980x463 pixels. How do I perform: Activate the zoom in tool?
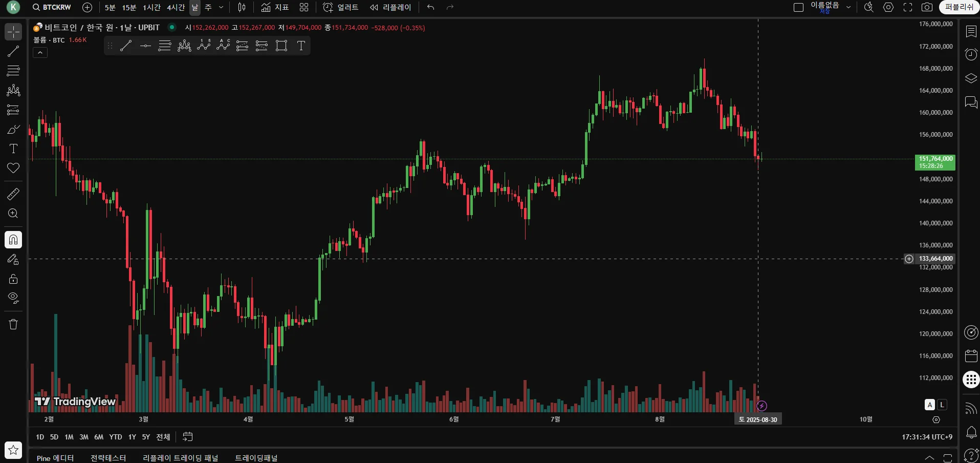(x=13, y=214)
